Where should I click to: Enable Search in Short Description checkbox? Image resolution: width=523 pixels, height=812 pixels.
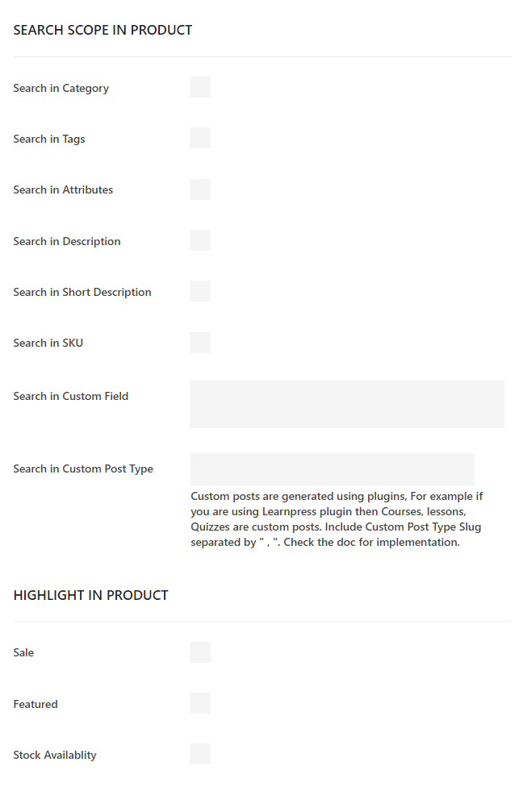200,291
